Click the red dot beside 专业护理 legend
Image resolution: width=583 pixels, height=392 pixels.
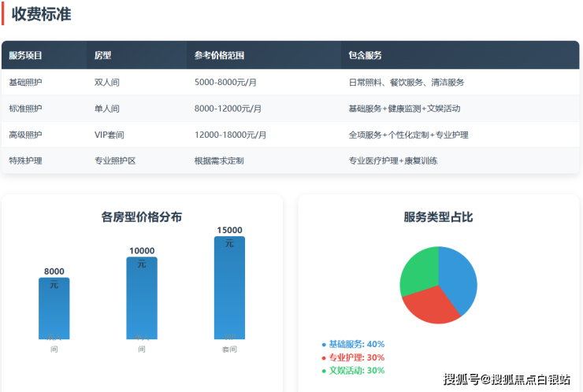click(x=324, y=357)
